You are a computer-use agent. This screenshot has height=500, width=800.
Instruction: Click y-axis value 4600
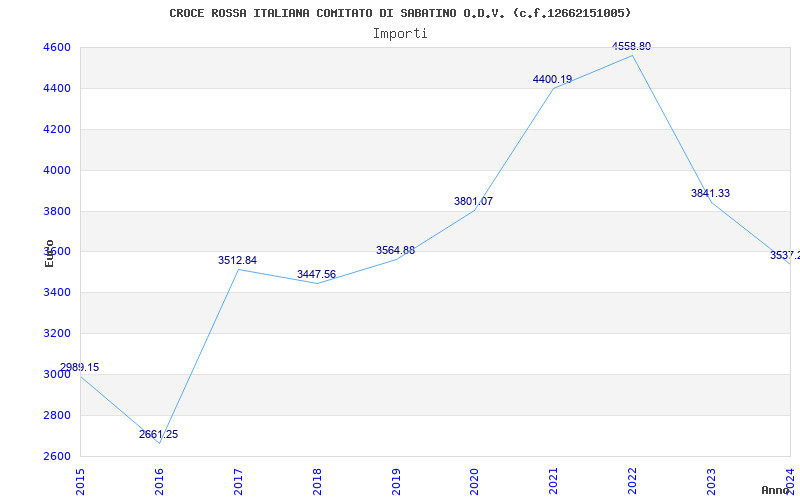[57, 47]
